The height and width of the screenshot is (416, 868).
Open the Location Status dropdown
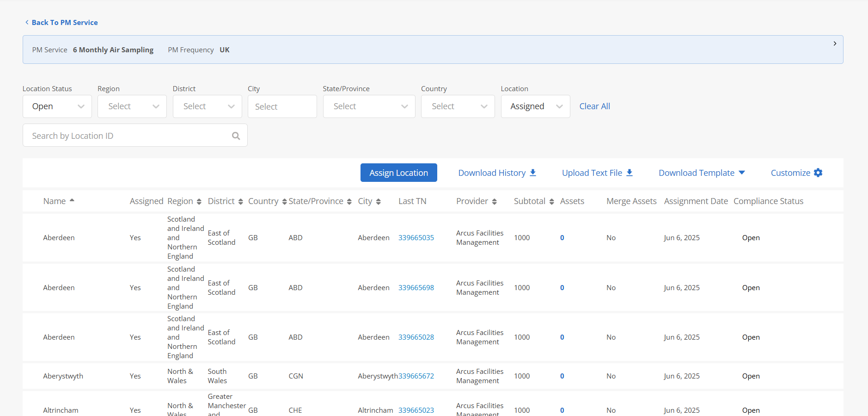click(57, 106)
